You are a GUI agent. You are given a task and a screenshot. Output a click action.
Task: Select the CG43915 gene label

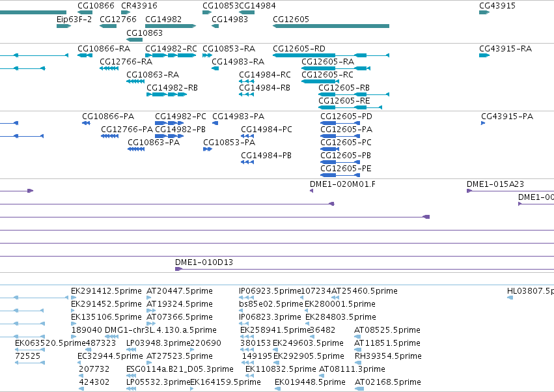coord(497,6)
